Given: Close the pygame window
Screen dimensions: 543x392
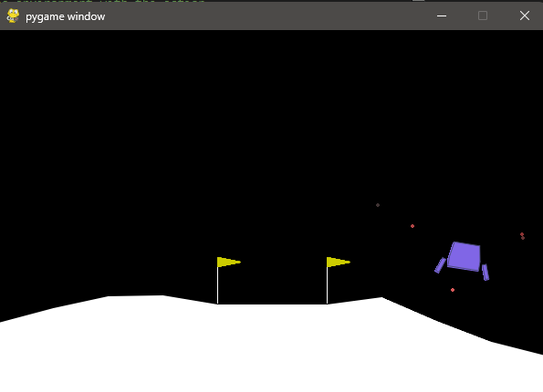Looking at the screenshot, I should [525, 15].
